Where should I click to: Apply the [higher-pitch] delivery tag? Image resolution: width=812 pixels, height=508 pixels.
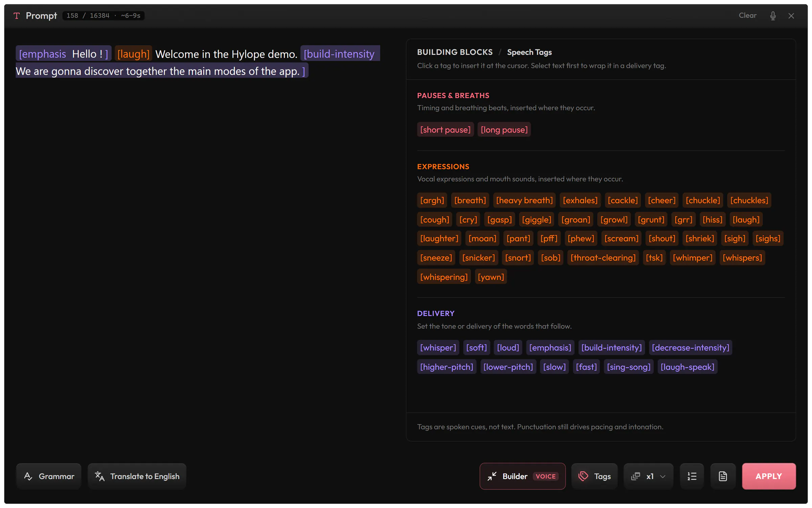[x=447, y=367]
